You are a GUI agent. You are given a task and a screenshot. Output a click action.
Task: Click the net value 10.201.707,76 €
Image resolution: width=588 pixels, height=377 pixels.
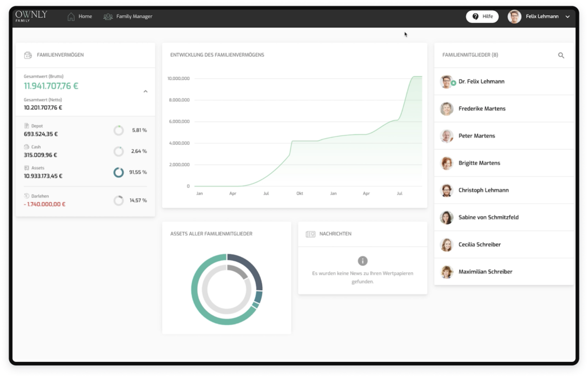[43, 108]
